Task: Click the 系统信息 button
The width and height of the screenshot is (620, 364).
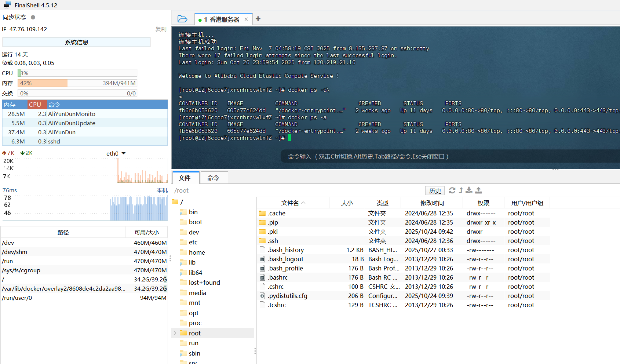Action: [76, 42]
